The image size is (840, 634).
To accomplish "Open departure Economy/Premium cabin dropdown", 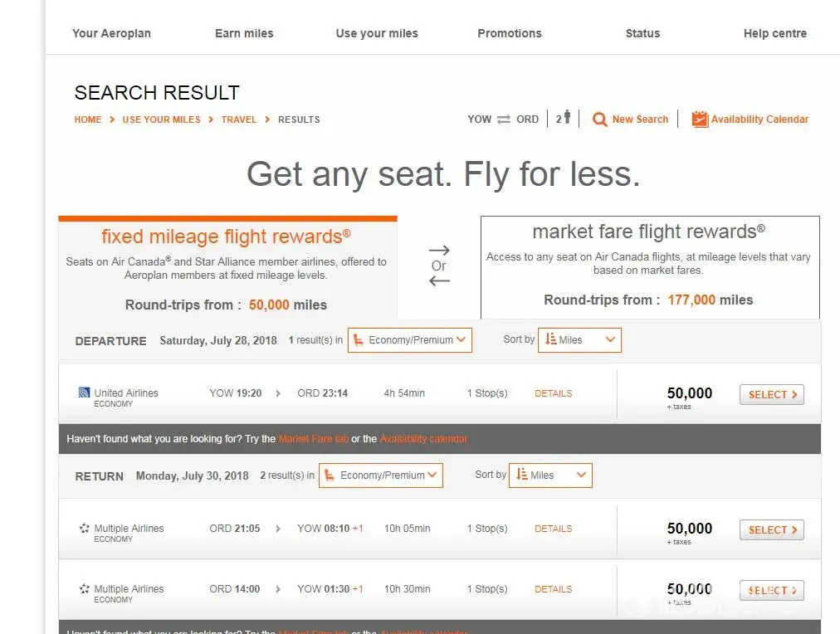I will pos(410,340).
